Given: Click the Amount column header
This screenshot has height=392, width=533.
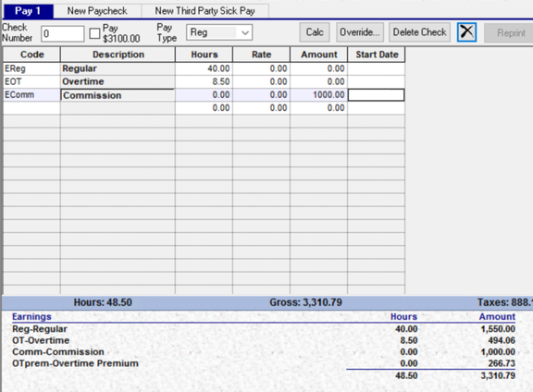Looking at the screenshot, I should tap(319, 55).
